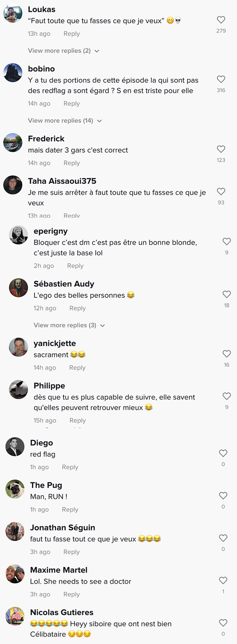
Task: Expand 14 more replies under bobino
Action: pyautogui.click(x=65, y=121)
